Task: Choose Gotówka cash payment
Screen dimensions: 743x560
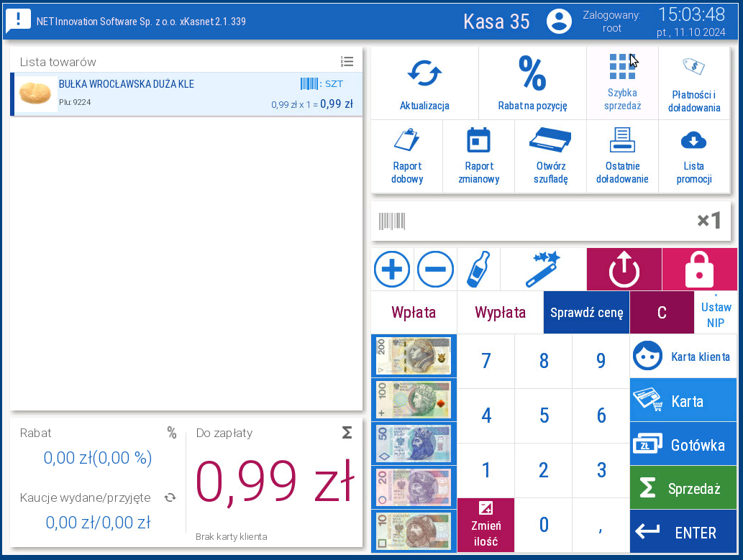Action: point(683,444)
